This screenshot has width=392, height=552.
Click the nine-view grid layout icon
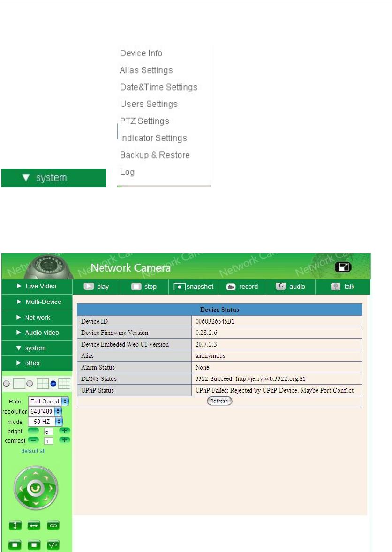pyautogui.click(x=64, y=383)
